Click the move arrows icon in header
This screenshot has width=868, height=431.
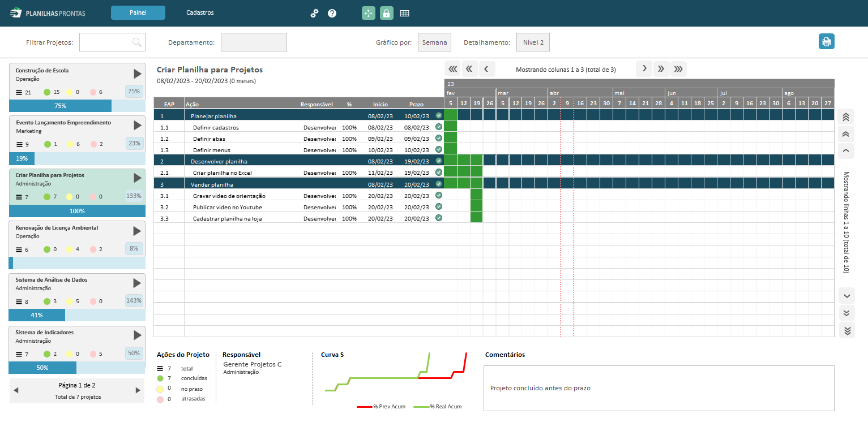[x=369, y=13]
